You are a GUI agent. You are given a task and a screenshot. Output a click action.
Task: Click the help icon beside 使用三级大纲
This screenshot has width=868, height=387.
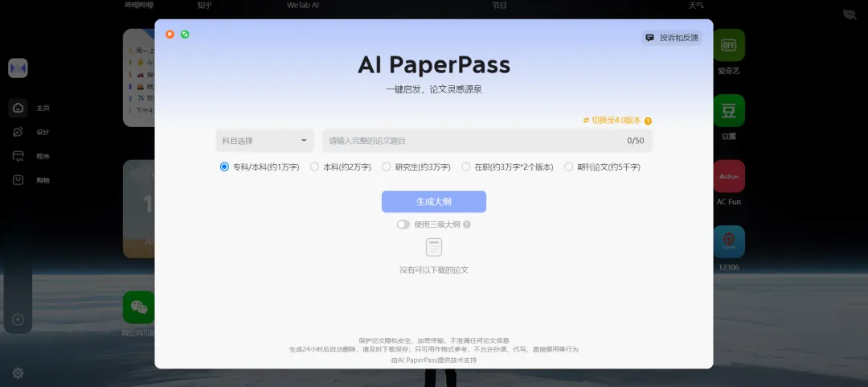[467, 224]
